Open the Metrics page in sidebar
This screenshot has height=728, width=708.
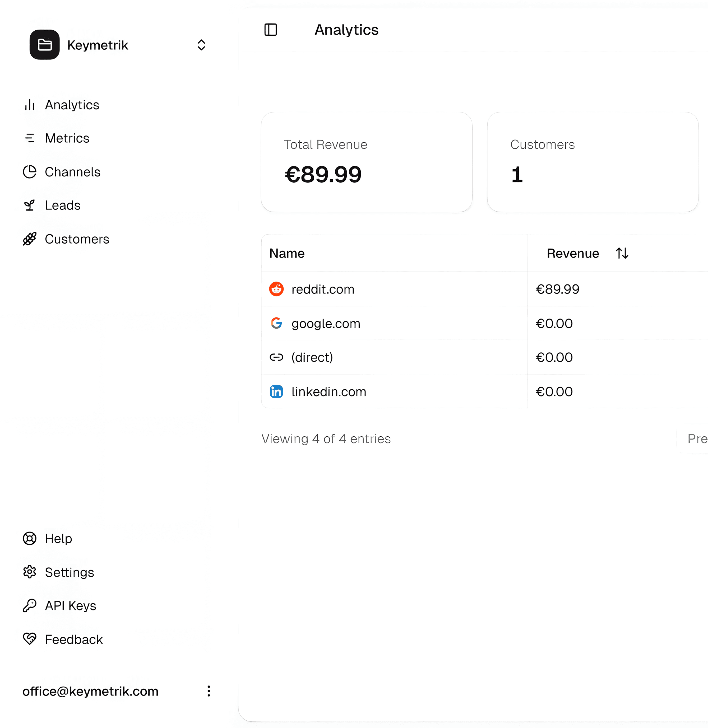pos(67,138)
